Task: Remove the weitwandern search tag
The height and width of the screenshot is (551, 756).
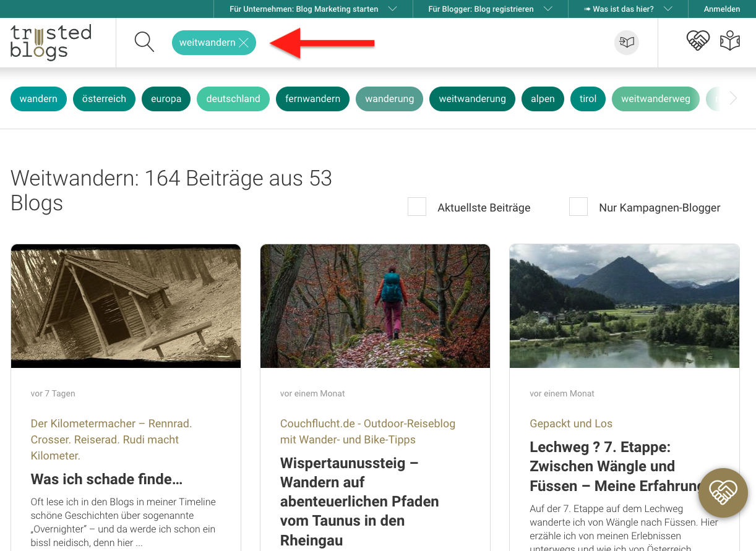Action: (244, 43)
